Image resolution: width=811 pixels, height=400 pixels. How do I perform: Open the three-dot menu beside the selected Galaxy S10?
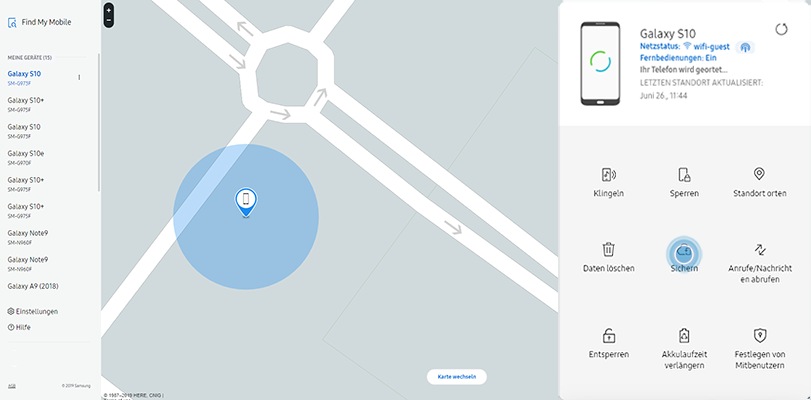(x=79, y=78)
